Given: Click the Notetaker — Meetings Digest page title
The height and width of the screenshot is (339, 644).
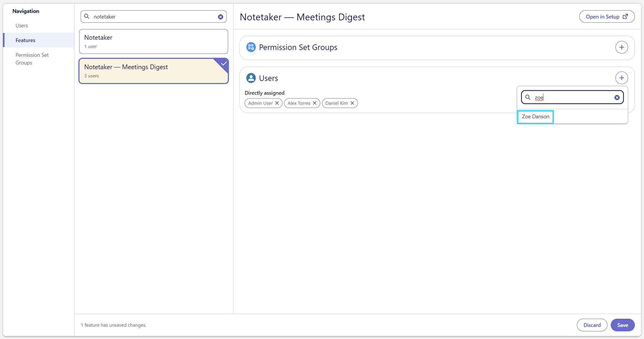Looking at the screenshot, I should pos(302,17).
